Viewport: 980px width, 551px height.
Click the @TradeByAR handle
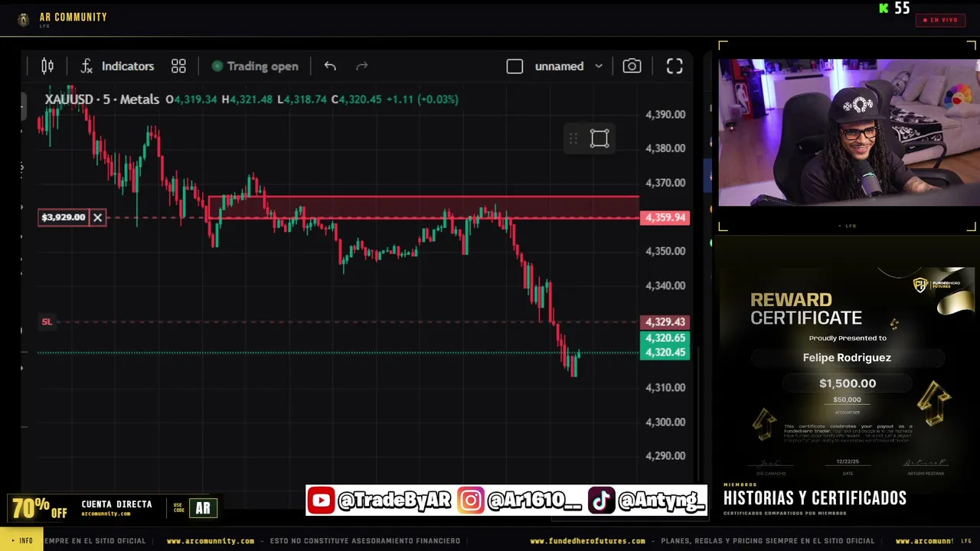tap(394, 501)
